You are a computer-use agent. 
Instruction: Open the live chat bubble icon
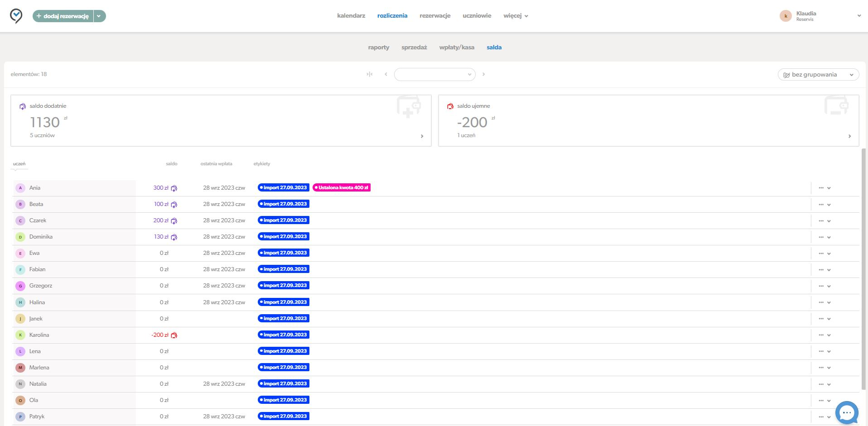[x=846, y=413]
